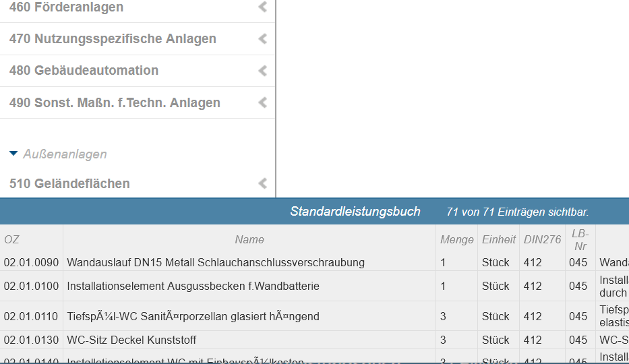The width and height of the screenshot is (629, 364).
Task: Expand the 490 Sonst. Maßn. f.Techn. Anlagen chevron
Action: click(263, 102)
